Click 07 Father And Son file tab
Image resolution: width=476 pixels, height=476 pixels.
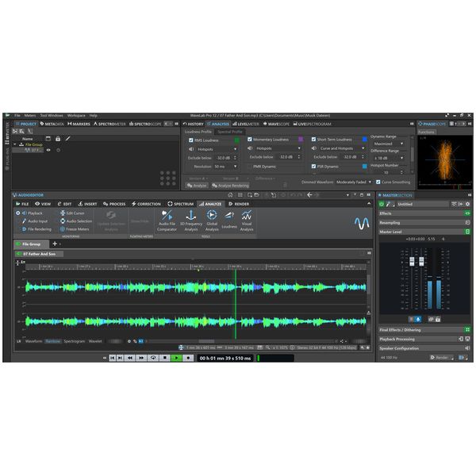pos(39,254)
